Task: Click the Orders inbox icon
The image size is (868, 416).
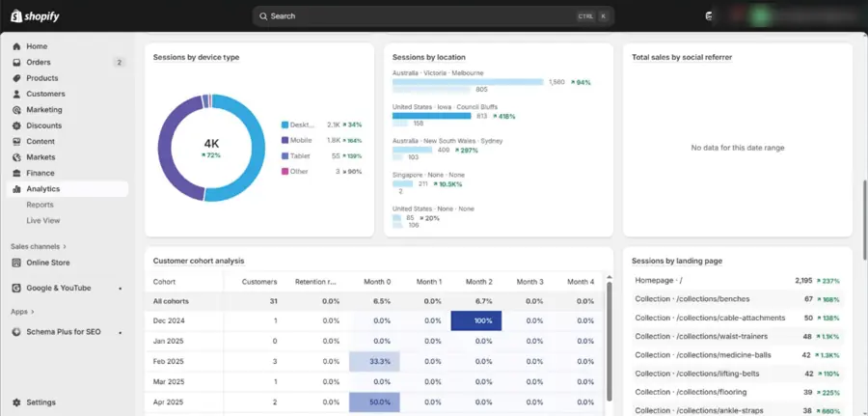Action: (x=16, y=63)
